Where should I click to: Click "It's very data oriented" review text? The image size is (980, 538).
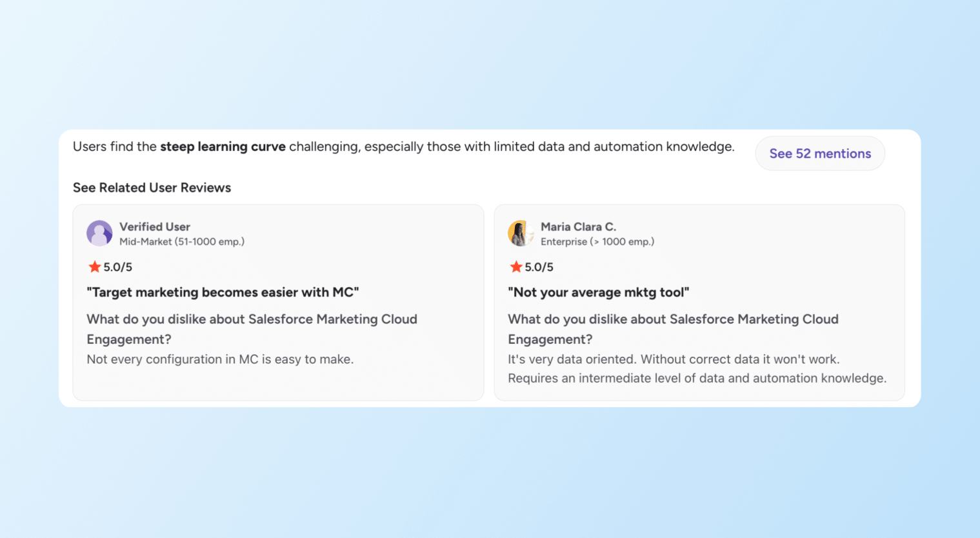pyautogui.click(x=674, y=359)
